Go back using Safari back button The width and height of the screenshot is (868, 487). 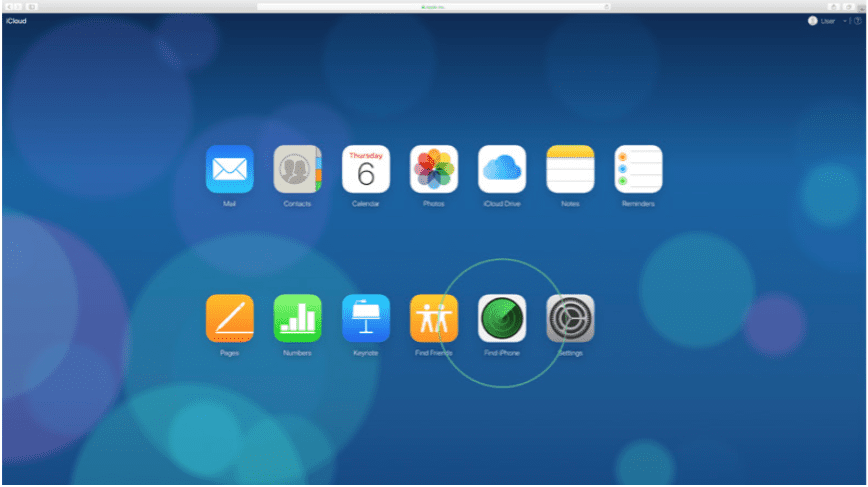click(7, 6)
